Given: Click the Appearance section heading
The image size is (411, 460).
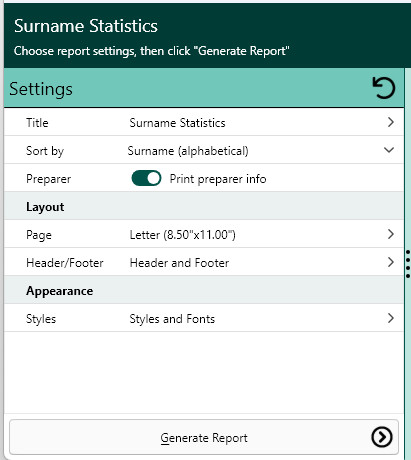Looking at the screenshot, I should coord(60,291).
